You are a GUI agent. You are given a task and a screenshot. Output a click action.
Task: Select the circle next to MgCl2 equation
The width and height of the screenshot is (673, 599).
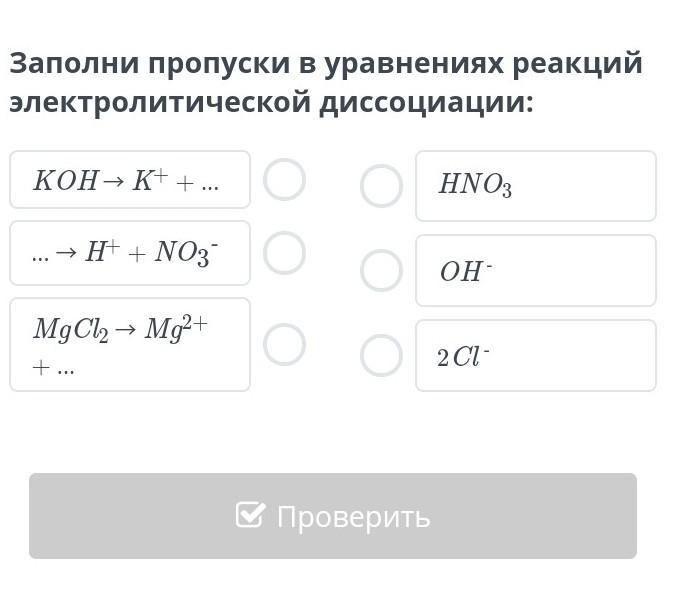285,344
